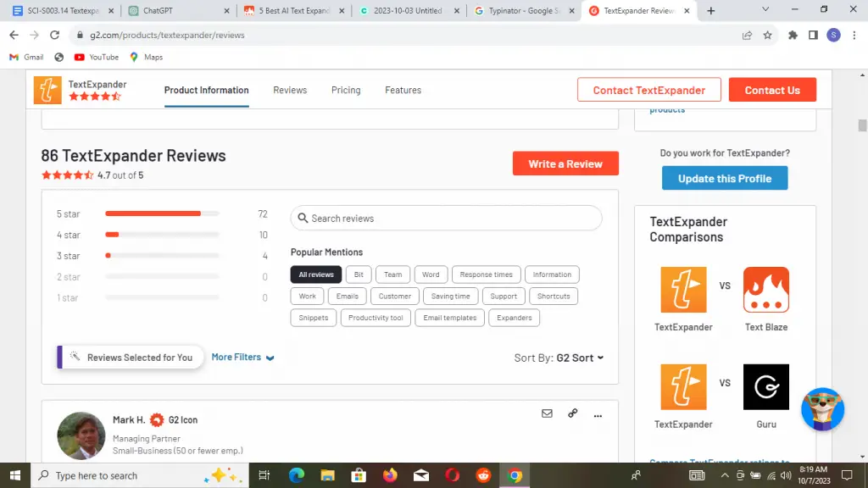The height and width of the screenshot is (488, 868).
Task: Toggle the Email templates filter
Action: [x=449, y=318]
